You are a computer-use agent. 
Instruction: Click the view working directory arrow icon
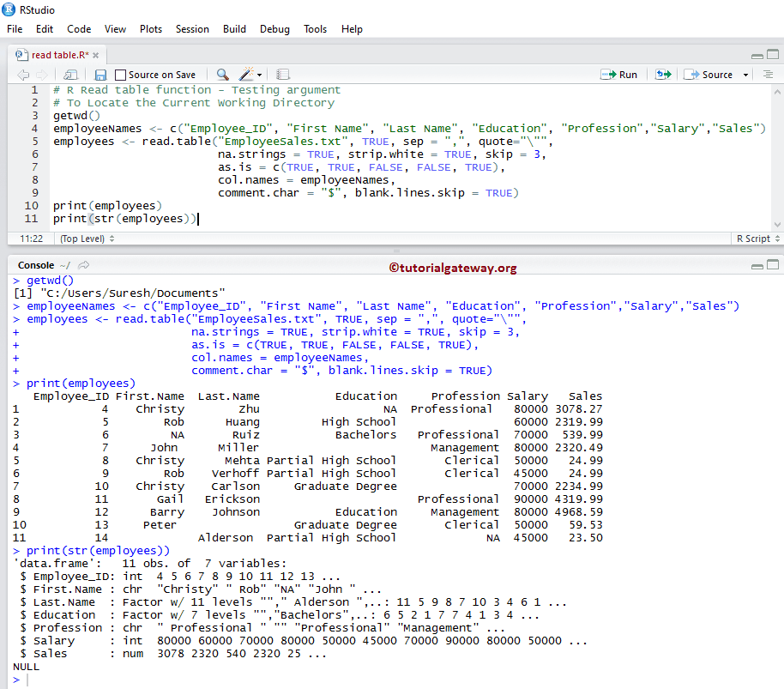84,266
